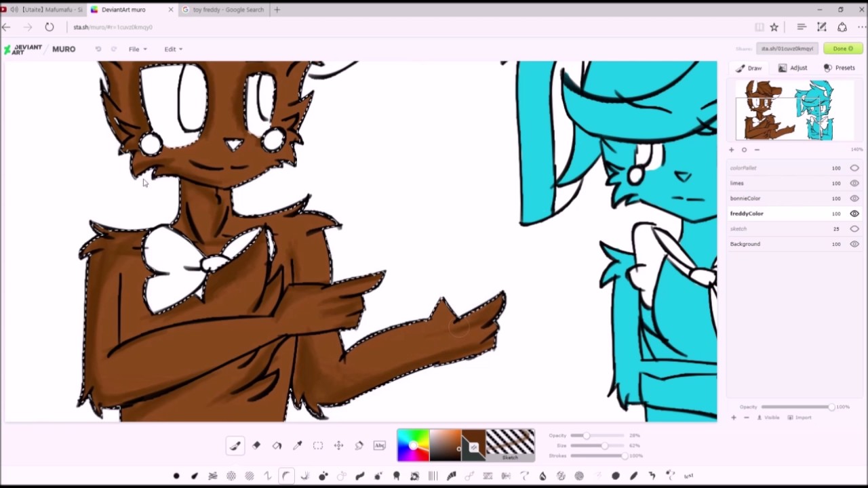Choose the water drop brush
Viewport: 868px width, 488px height.
tap(542, 476)
